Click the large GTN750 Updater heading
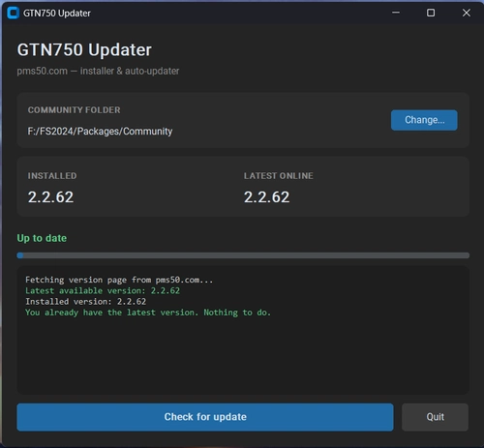The height and width of the screenshot is (448, 484). tap(84, 50)
